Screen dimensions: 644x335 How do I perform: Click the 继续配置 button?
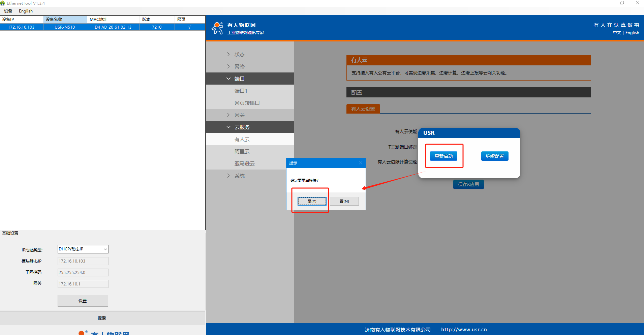coord(495,156)
